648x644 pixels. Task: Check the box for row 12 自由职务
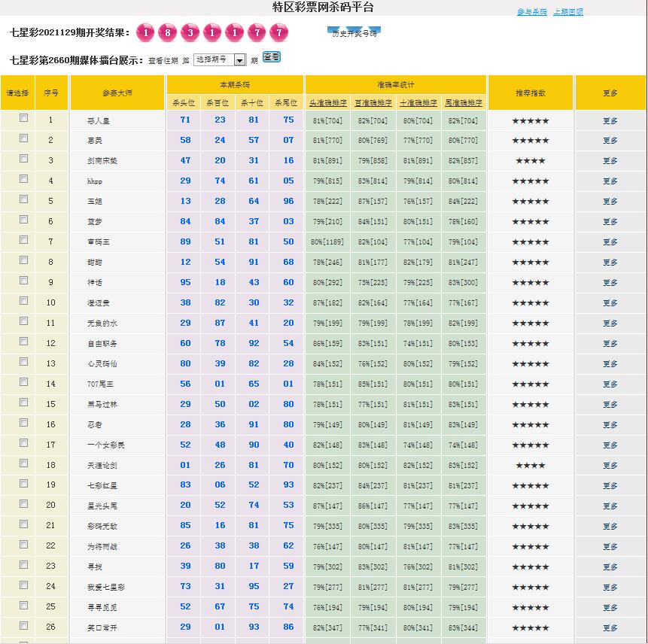(24, 342)
